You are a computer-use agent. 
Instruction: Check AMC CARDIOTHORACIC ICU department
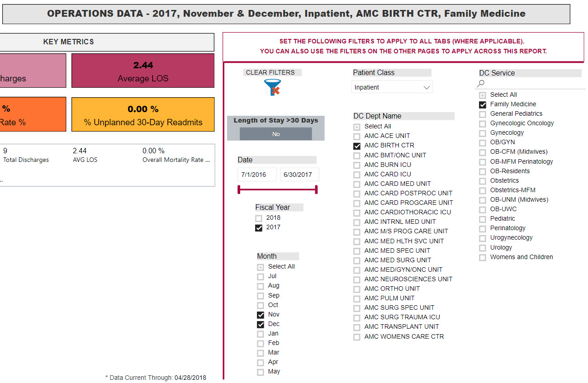[x=357, y=213]
